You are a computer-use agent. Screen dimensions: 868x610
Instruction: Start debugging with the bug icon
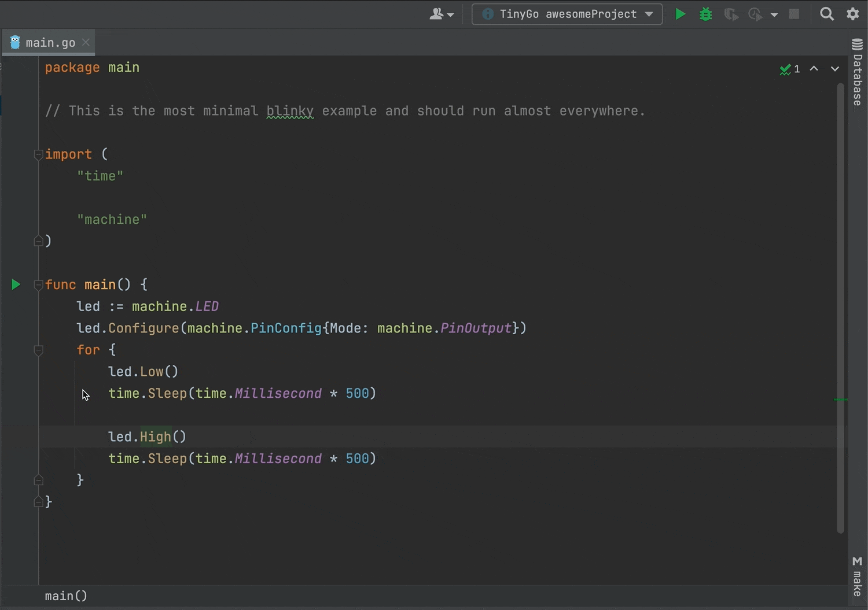705,14
